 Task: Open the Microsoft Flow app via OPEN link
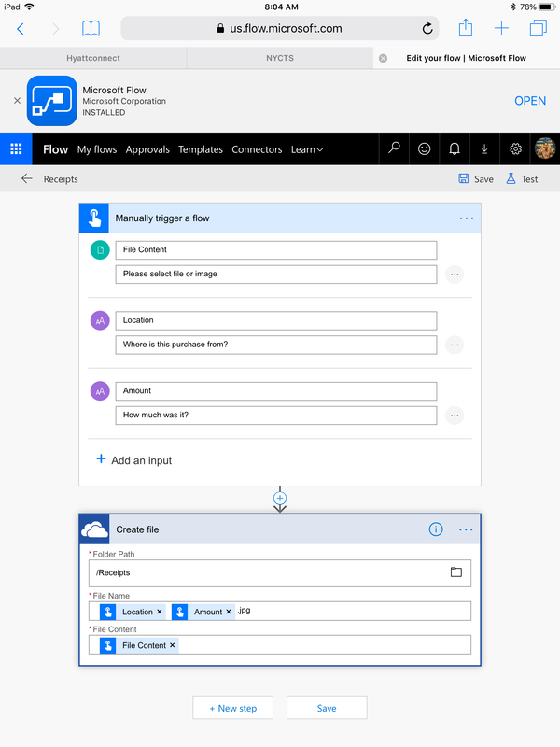[530, 101]
